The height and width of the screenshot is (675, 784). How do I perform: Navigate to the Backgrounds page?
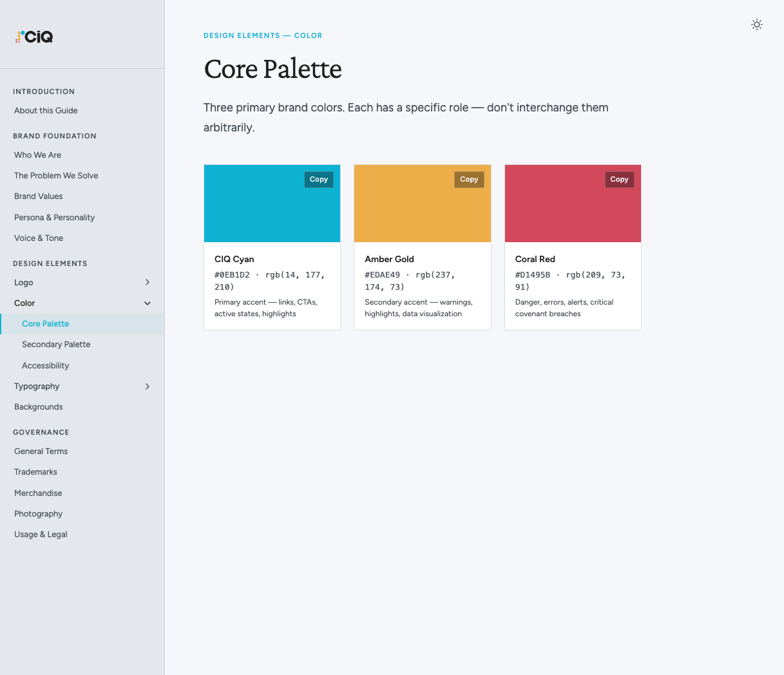coord(39,406)
